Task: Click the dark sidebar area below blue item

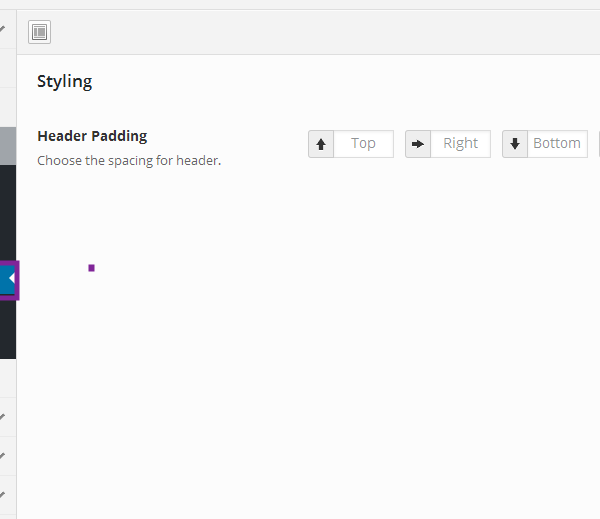Action: pos(7,330)
